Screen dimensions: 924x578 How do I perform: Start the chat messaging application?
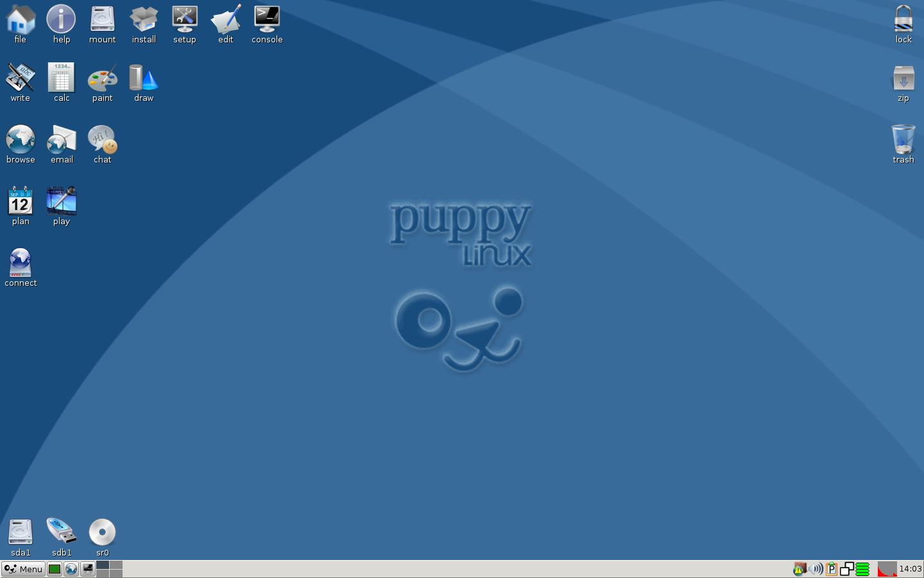(102, 139)
